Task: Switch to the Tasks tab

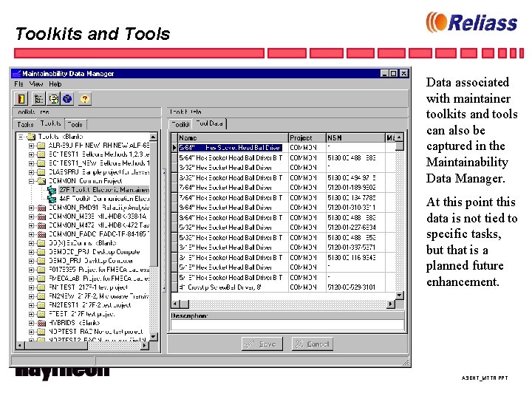Action: [x=25, y=125]
